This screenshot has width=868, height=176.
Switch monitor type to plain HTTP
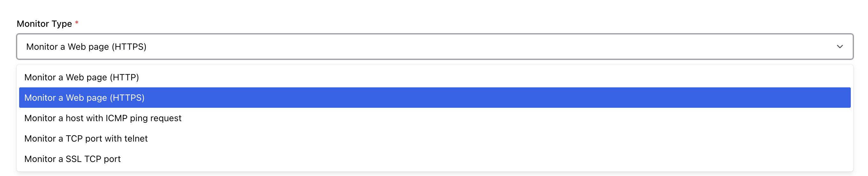pos(82,77)
